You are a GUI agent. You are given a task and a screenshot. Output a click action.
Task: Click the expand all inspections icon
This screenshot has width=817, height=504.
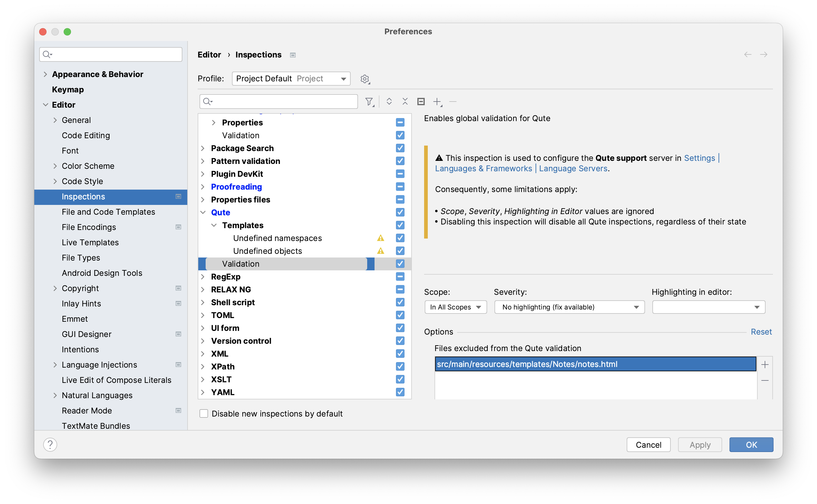389,101
